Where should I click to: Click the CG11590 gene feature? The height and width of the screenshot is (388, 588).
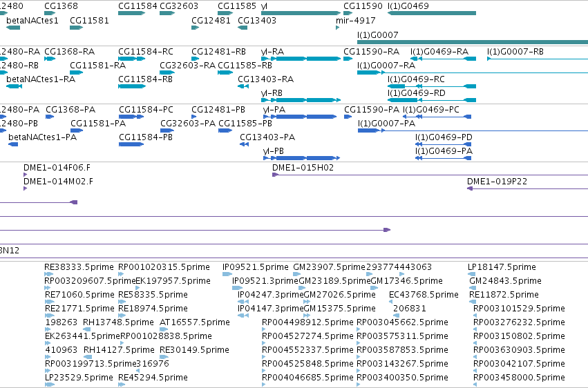click(x=348, y=13)
